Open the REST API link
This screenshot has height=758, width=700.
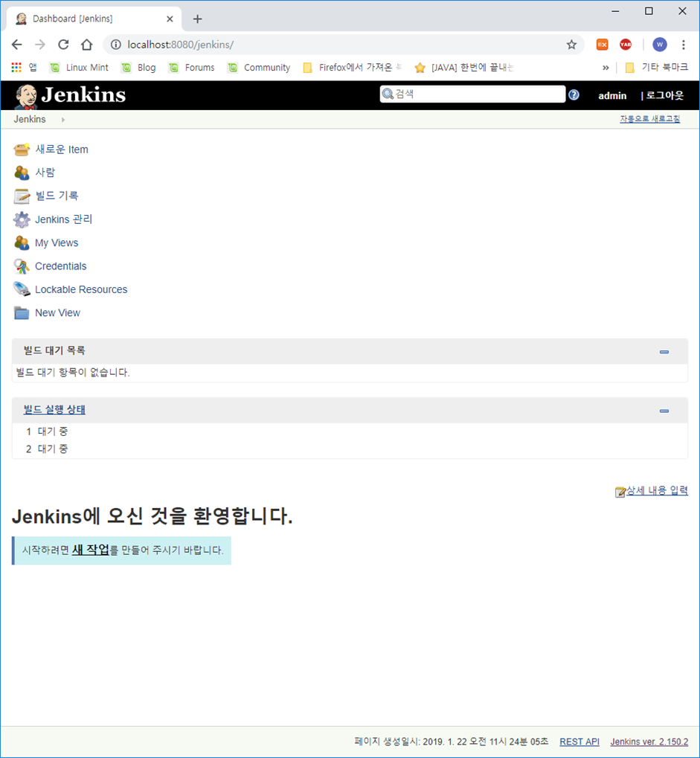pyautogui.click(x=579, y=742)
